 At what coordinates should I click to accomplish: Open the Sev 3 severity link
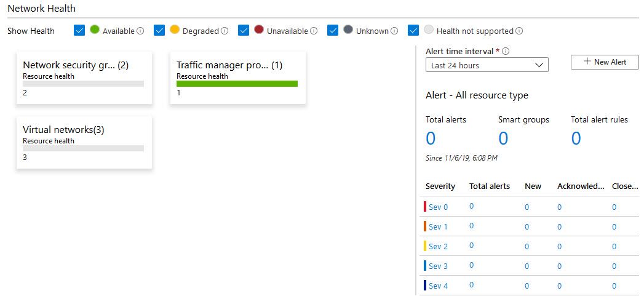click(x=438, y=266)
